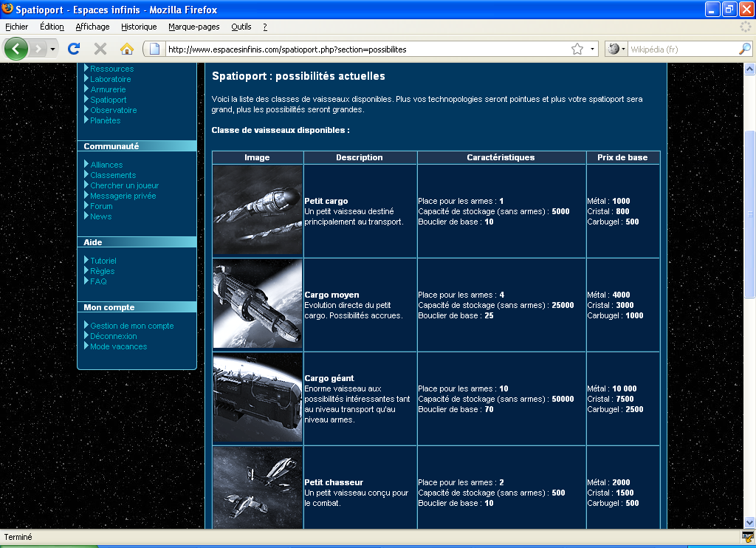Click the Cargo géant ship image
The height and width of the screenshot is (548, 756).
pyautogui.click(x=258, y=397)
